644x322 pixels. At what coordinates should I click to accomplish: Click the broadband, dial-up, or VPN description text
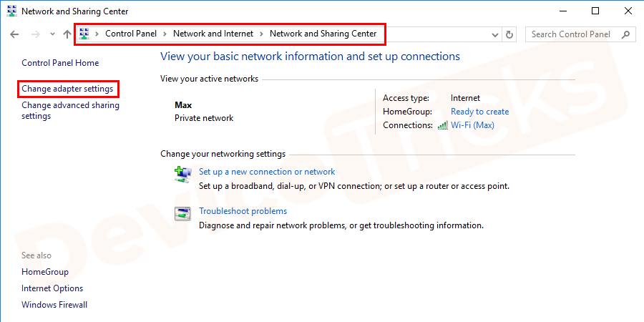pos(354,186)
